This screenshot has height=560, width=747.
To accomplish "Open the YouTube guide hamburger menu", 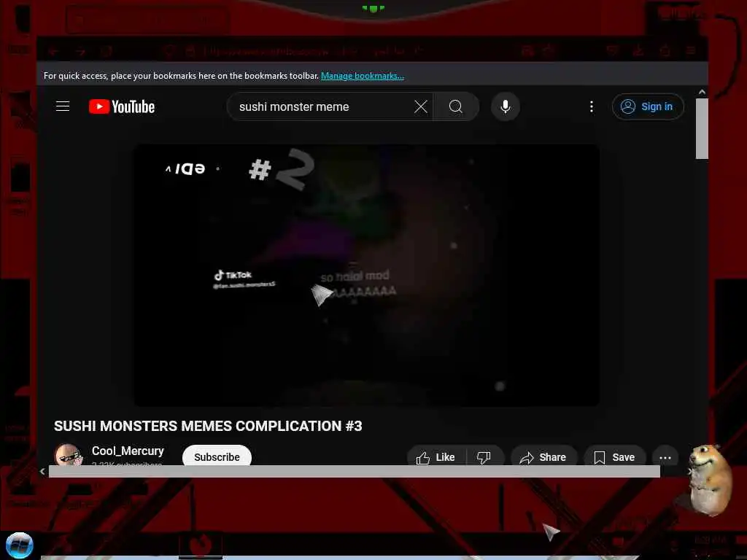I will point(63,106).
